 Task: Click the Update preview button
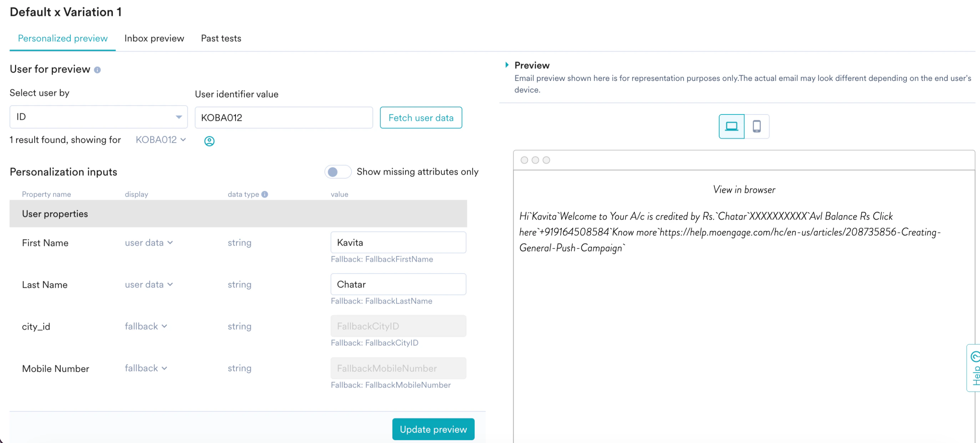(433, 429)
